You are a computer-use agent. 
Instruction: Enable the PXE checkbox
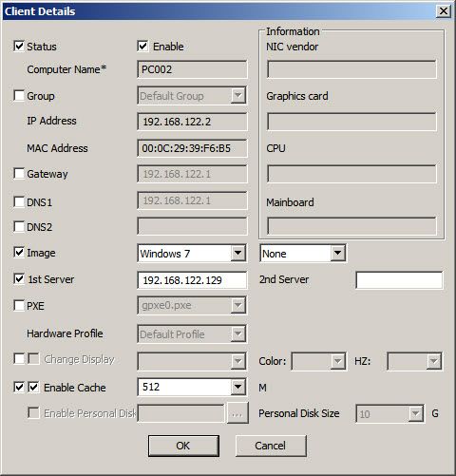19,306
